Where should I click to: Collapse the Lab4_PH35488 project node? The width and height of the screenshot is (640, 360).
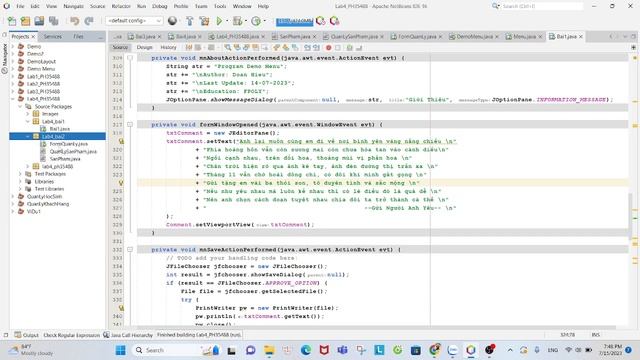13,99
